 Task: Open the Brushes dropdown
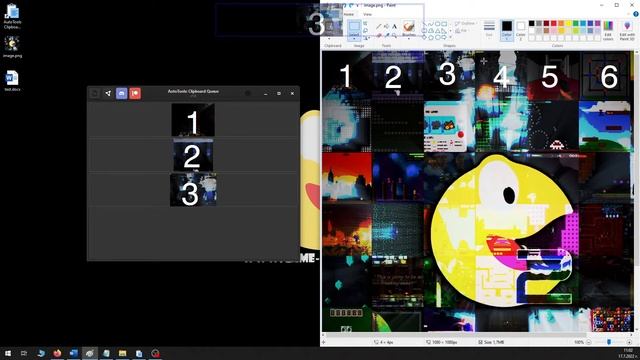(x=409, y=38)
